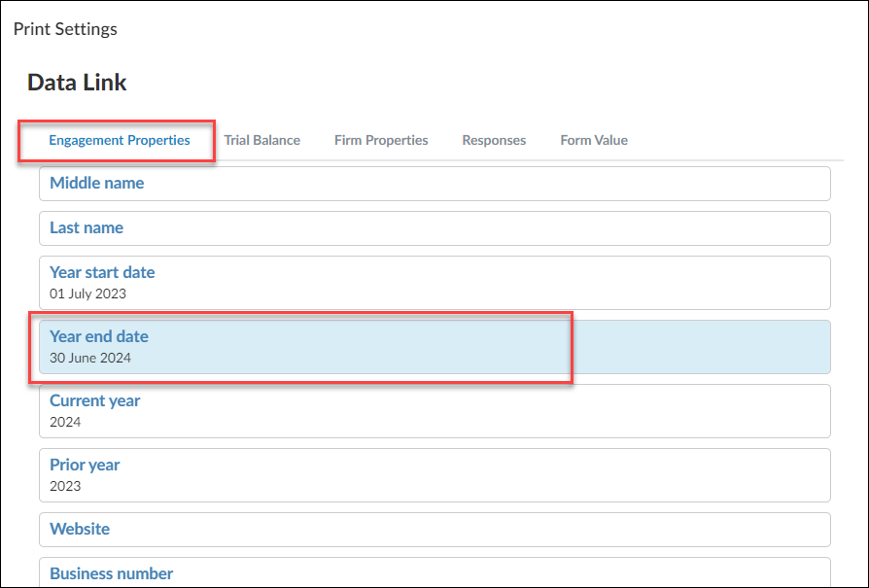Viewport: 869px width, 588px height.
Task: Click the Year end date heading
Action: [x=98, y=336]
